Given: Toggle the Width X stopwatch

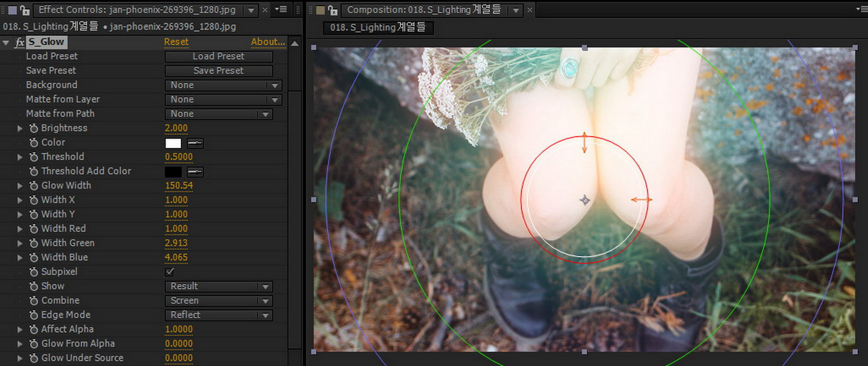Looking at the screenshot, I should (x=34, y=200).
